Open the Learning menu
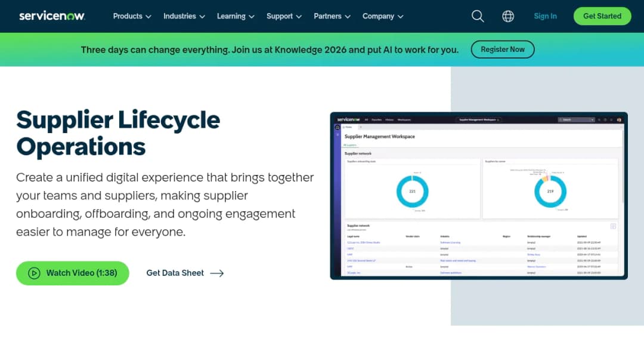 point(236,17)
